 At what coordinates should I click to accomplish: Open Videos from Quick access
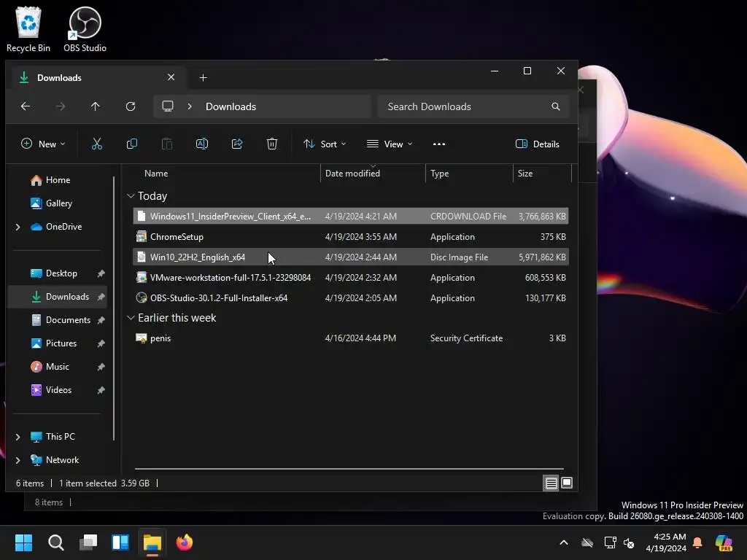pyautogui.click(x=57, y=390)
